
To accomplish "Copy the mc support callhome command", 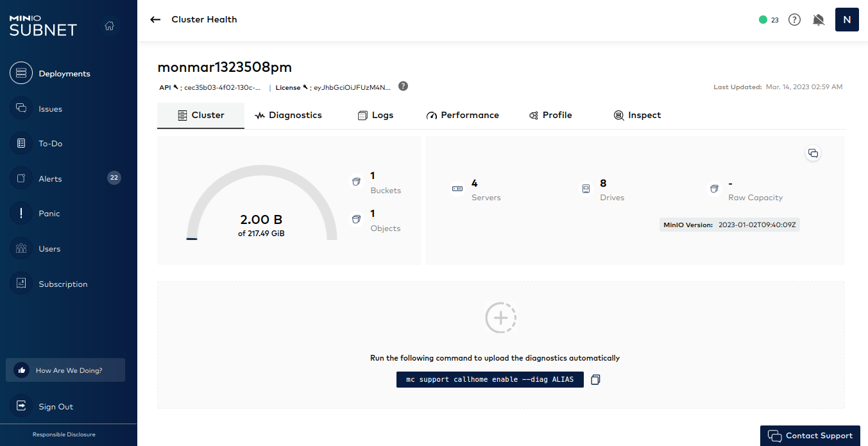I will pos(595,380).
